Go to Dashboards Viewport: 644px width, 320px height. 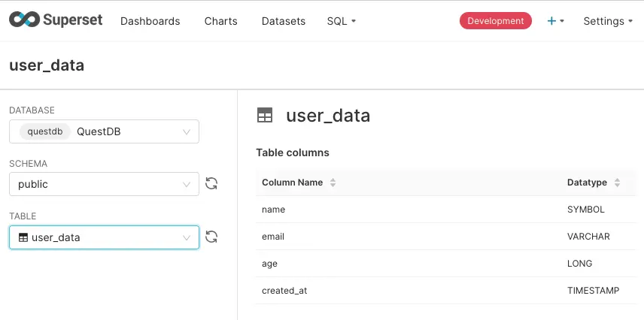pyautogui.click(x=150, y=21)
